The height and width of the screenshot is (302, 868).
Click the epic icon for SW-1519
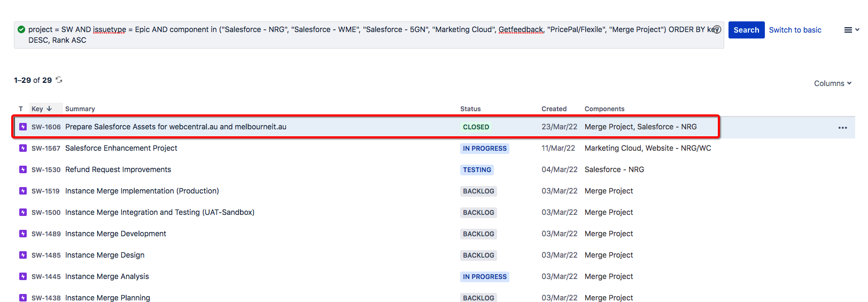pyautogui.click(x=23, y=191)
